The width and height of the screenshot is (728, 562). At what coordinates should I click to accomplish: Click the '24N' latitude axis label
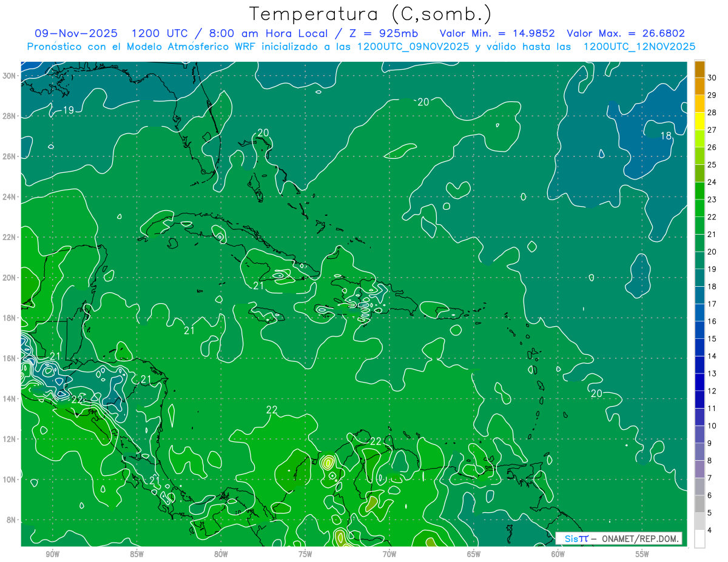pos(10,196)
